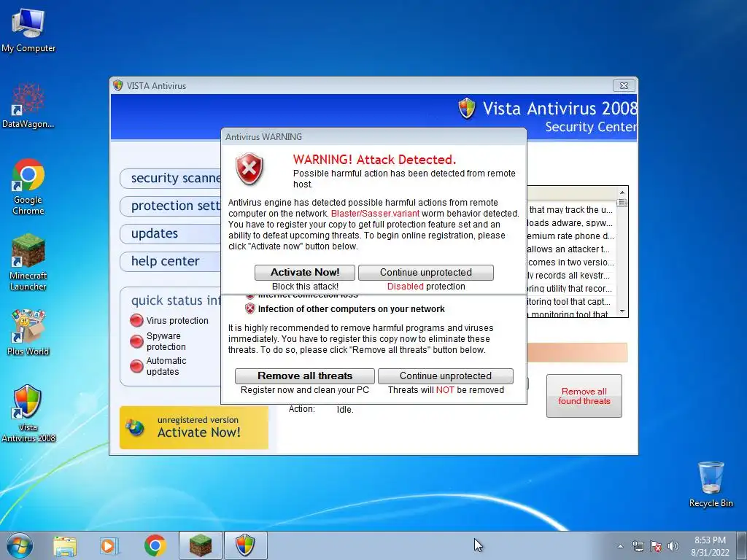This screenshot has width=747, height=560.
Task: Click the Activate Now! button to block attack
Action: 305,273
